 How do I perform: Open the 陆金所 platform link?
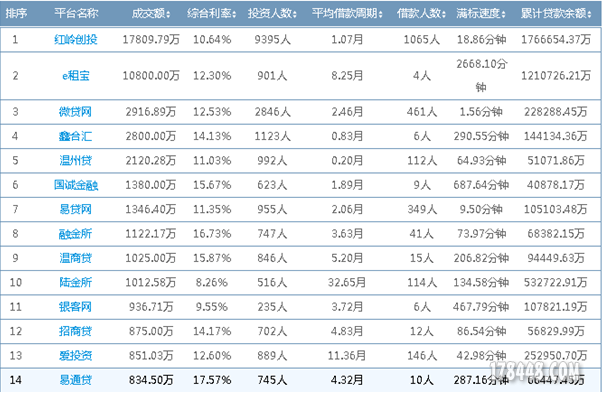pyautogui.click(x=75, y=282)
